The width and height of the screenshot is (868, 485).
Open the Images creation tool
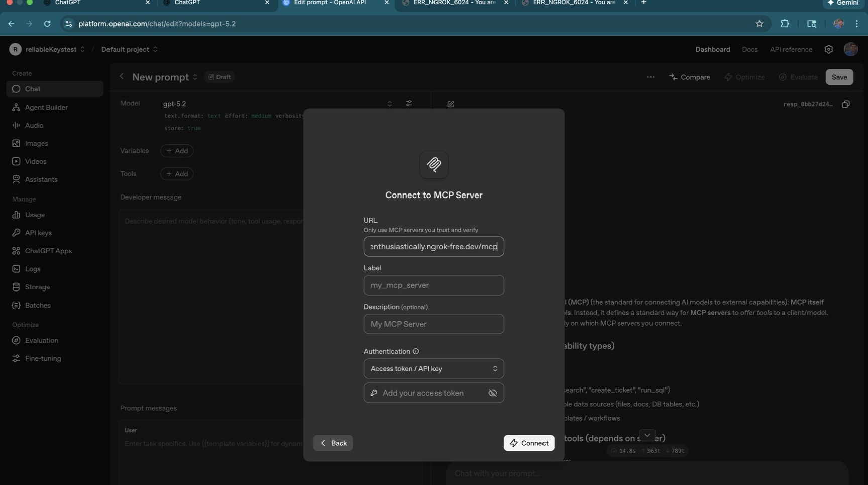coord(36,143)
